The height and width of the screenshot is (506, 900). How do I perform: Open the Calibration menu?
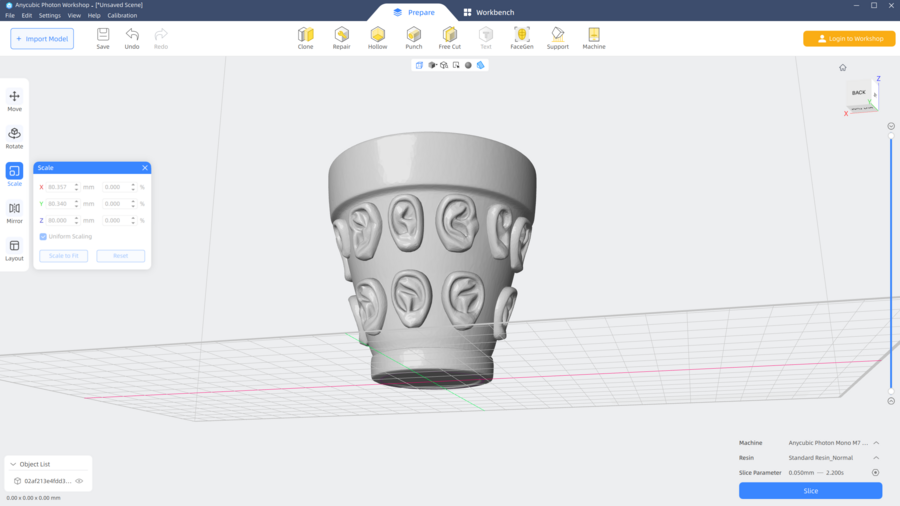[x=122, y=16]
